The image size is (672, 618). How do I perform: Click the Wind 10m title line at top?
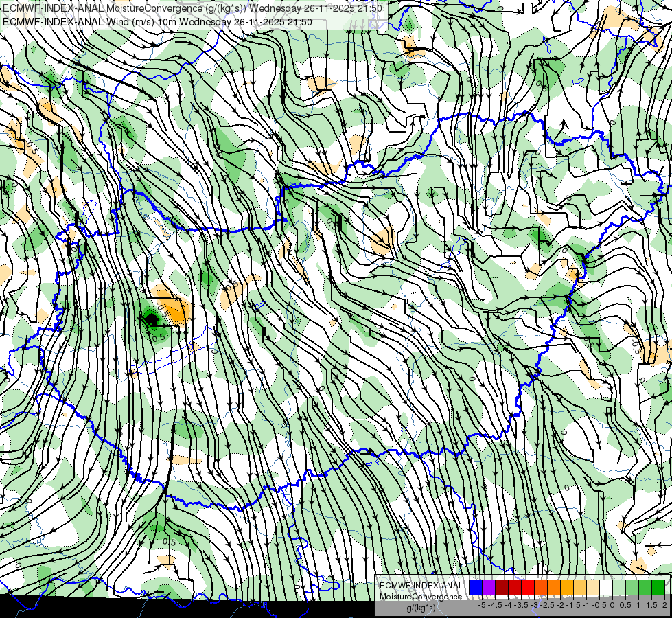point(157,22)
